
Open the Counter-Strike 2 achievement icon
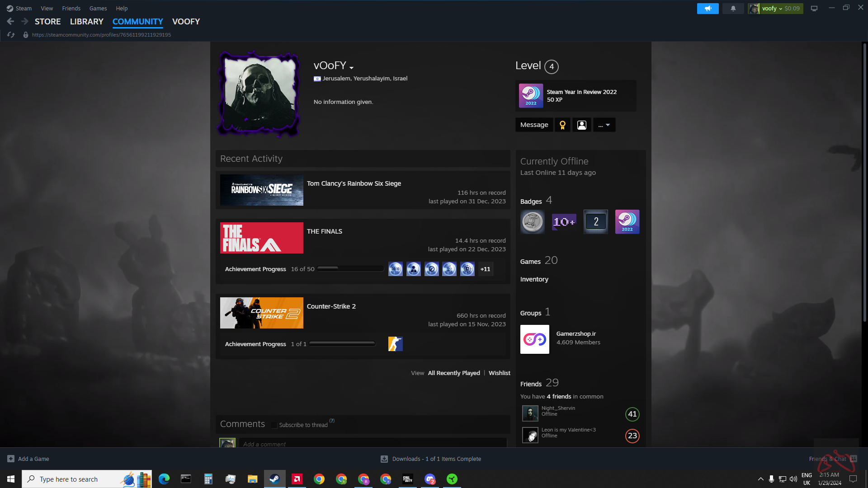[x=395, y=344]
